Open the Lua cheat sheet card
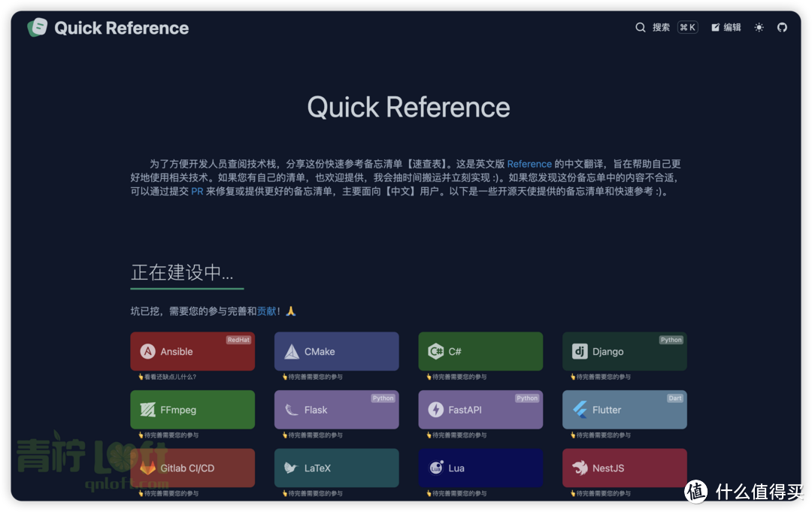Image resolution: width=812 pixels, height=512 pixels. [480, 468]
